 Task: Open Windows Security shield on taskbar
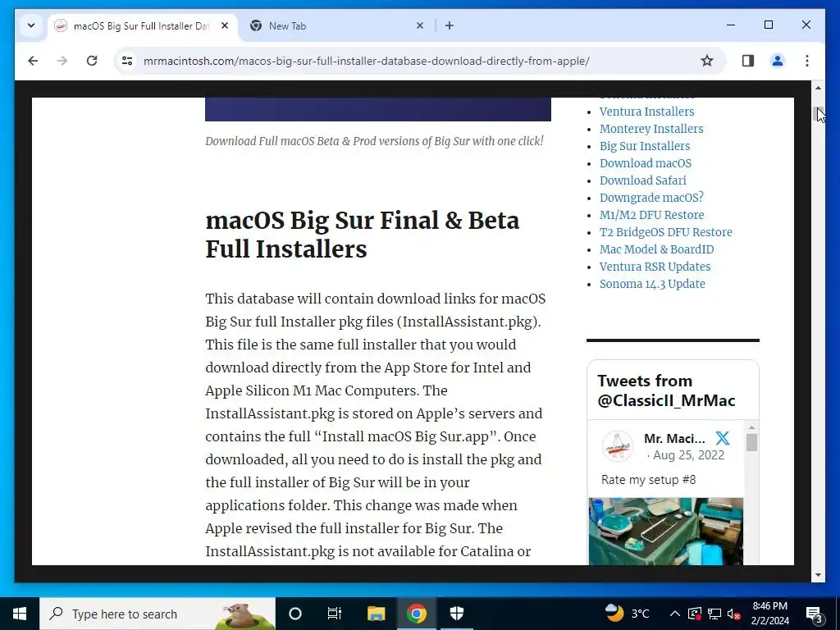pyautogui.click(x=456, y=614)
